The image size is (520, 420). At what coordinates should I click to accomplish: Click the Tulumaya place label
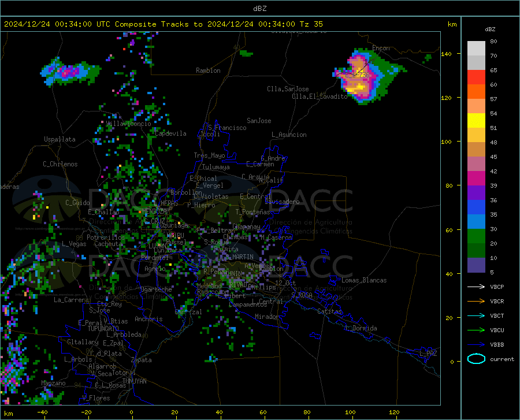(216, 167)
